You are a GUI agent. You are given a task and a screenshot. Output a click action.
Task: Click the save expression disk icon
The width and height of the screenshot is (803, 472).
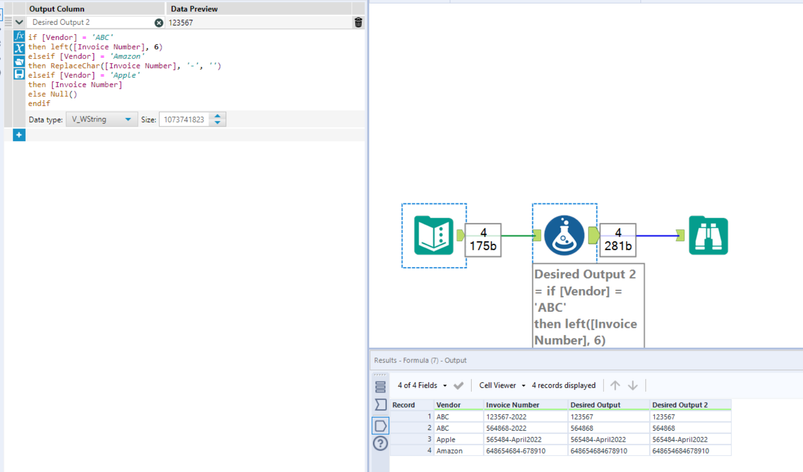[19, 74]
